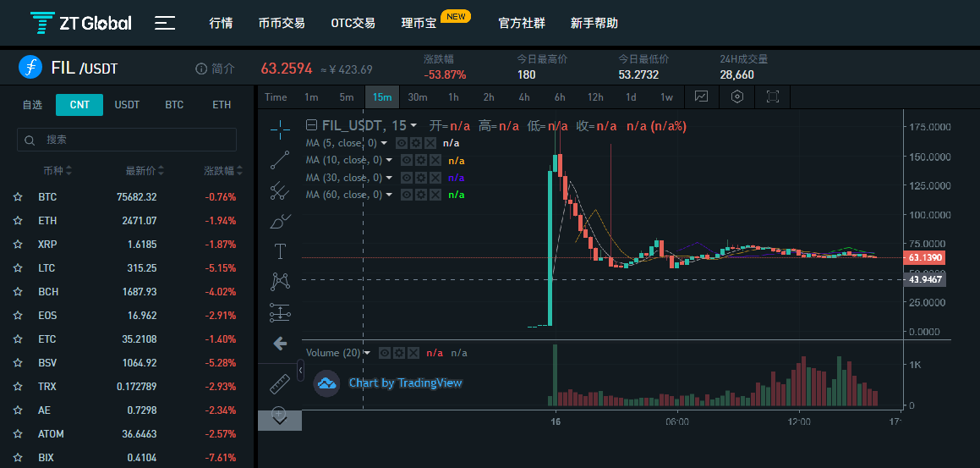The image size is (980, 468).
Task: Expand MA (5, close, 0) dropdown arrow
Action: [384, 143]
